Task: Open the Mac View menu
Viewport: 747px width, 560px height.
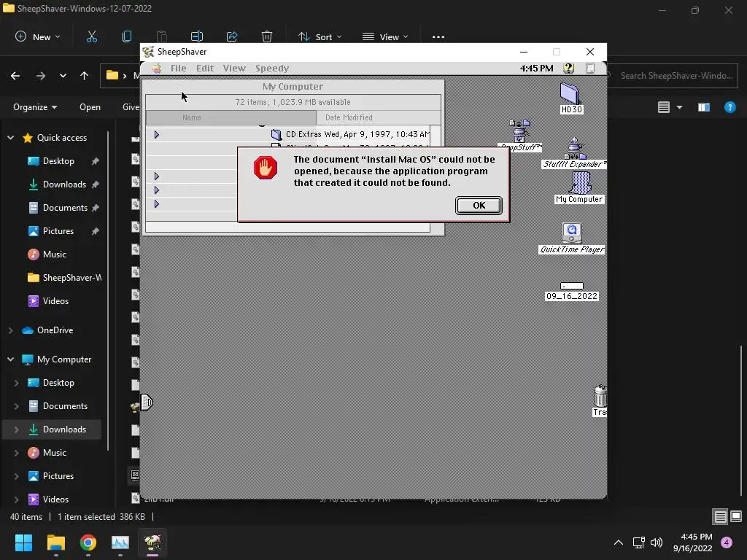Action: point(234,69)
